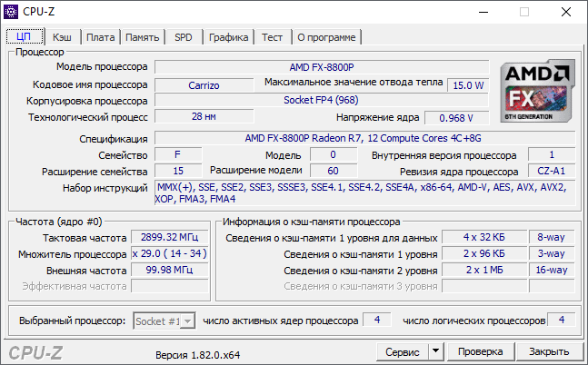
Task: Click the 2 x 96 КБ cache value
Action: 484,253
